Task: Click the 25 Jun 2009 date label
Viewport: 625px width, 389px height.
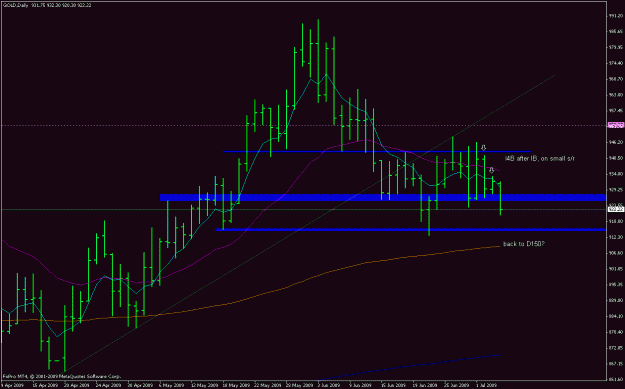Action: 456,386
